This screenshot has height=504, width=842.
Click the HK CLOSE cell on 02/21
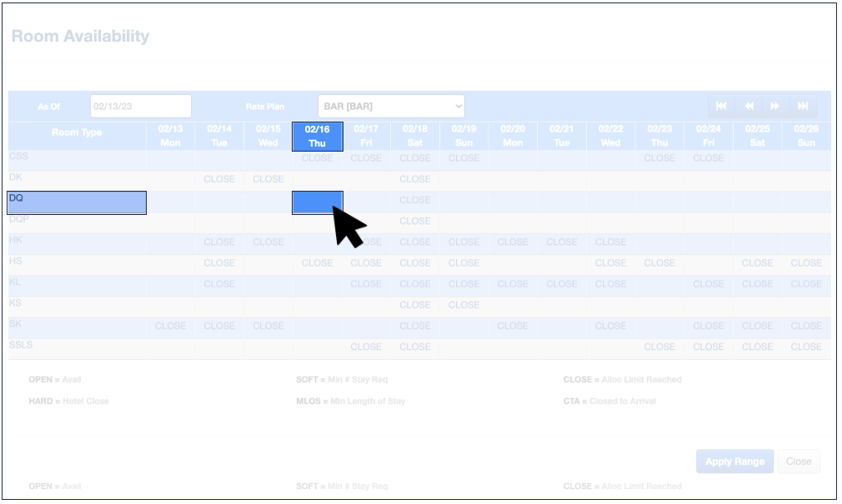(x=562, y=242)
